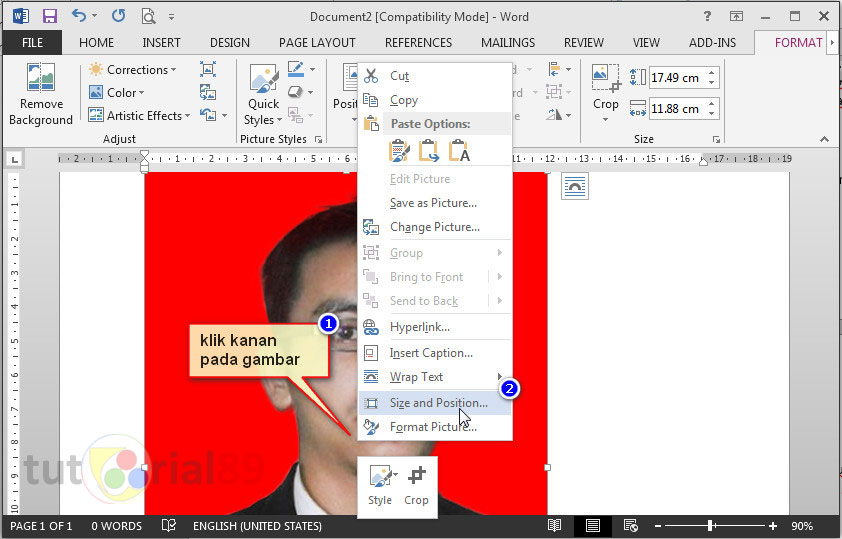842x539 pixels.
Task: Click Remove Background button
Action: 41,94
